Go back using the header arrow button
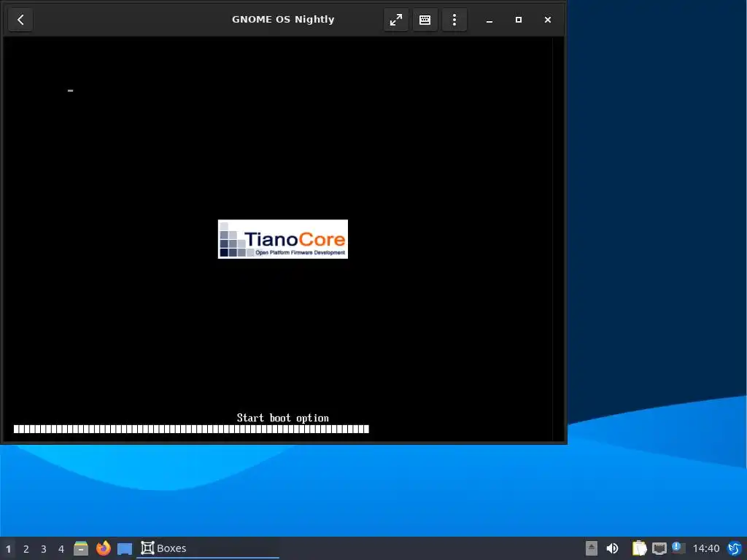Viewport: 747px width, 560px height. (x=20, y=20)
